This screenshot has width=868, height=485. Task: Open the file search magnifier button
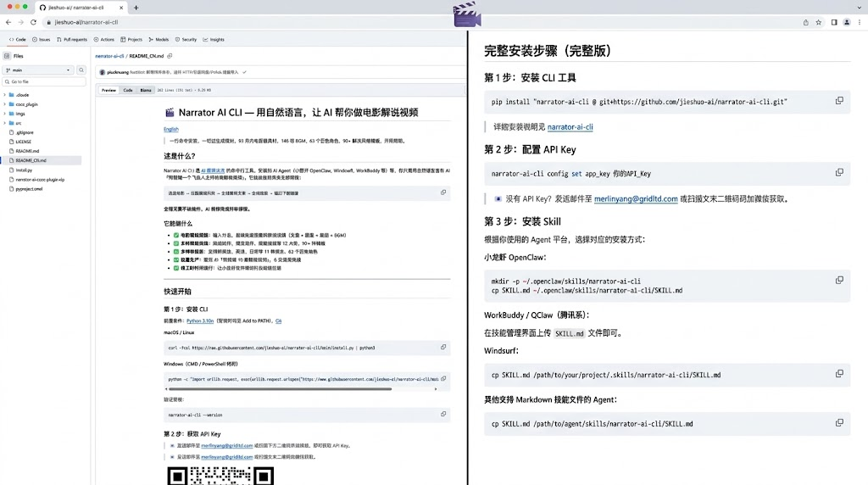(x=81, y=70)
